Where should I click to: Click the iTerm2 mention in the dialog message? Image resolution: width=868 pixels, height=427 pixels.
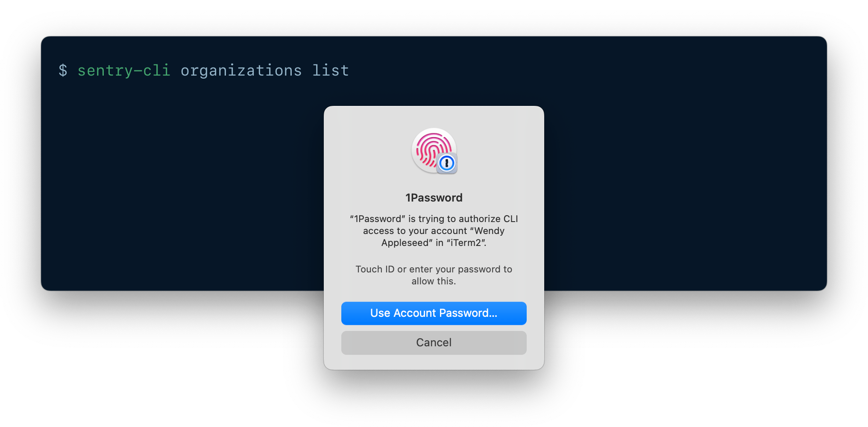pyautogui.click(x=466, y=243)
